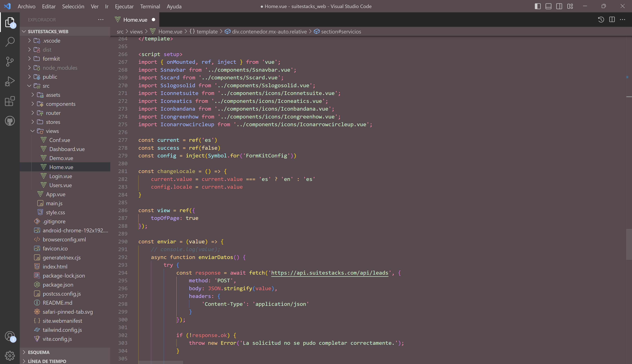Expand the ESQUEMA outline section
632x364 pixels.
click(39, 352)
